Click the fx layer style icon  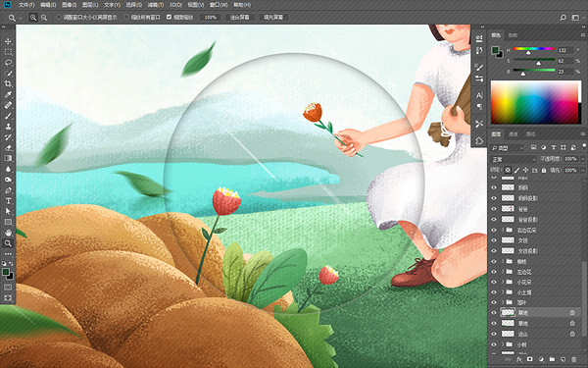point(519,359)
